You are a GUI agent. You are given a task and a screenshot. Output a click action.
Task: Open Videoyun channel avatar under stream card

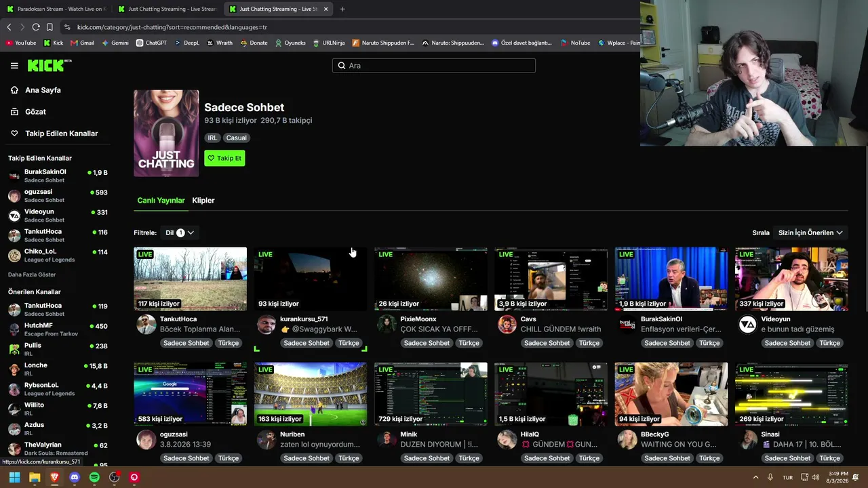point(747,324)
